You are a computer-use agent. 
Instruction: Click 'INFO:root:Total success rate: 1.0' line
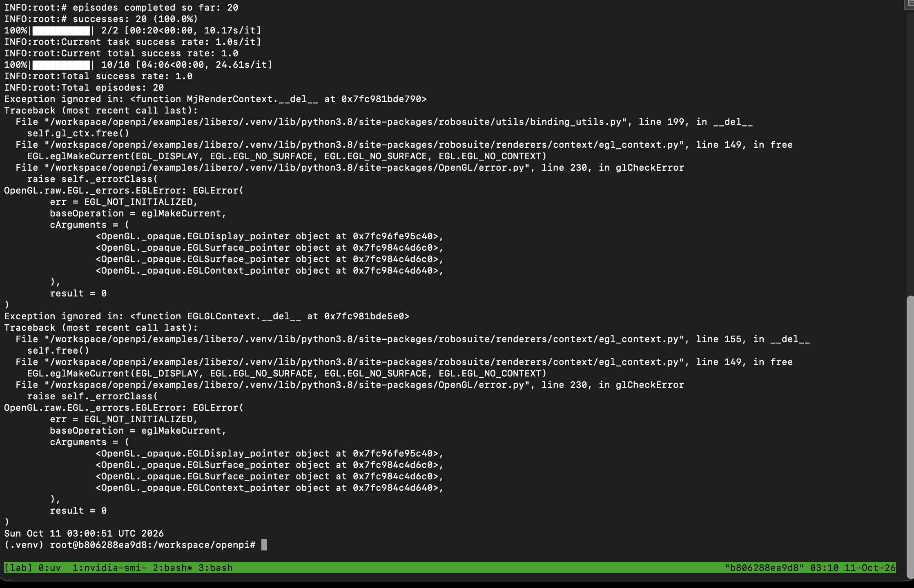click(98, 76)
